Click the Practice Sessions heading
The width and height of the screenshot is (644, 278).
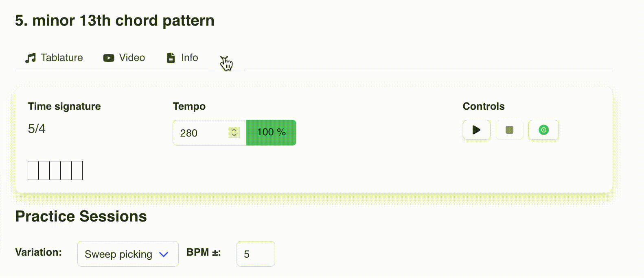tap(80, 216)
